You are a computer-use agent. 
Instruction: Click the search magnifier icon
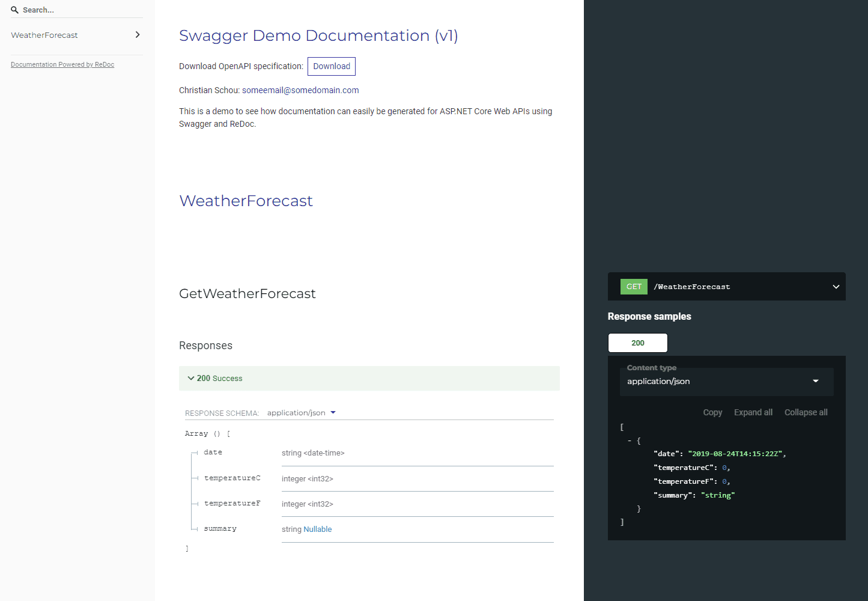point(14,10)
